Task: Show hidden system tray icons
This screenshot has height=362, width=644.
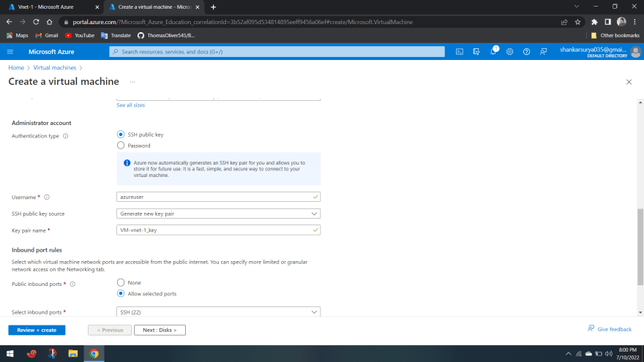Action: (x=569, y=354)
